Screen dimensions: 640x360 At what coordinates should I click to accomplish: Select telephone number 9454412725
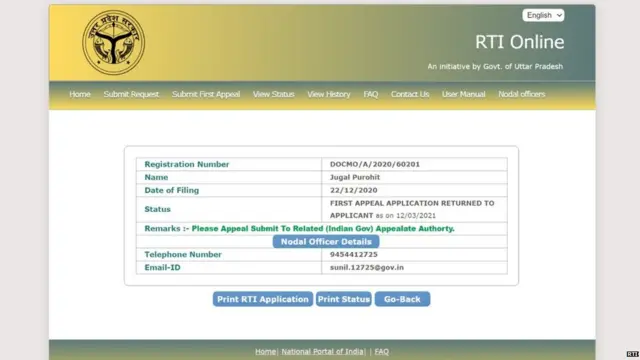point(353,254)
